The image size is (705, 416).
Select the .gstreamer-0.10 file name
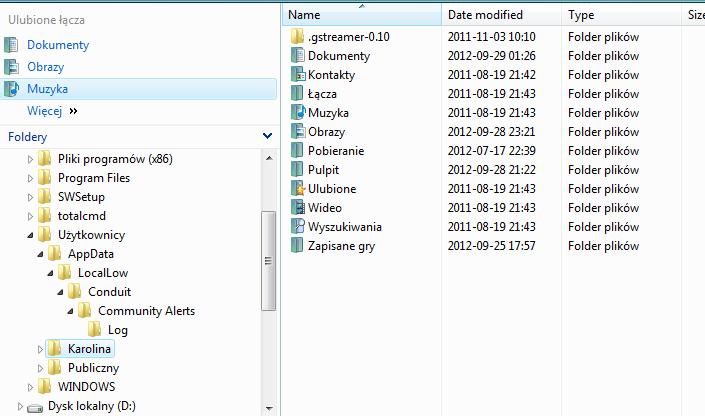(x=349, y=37)
